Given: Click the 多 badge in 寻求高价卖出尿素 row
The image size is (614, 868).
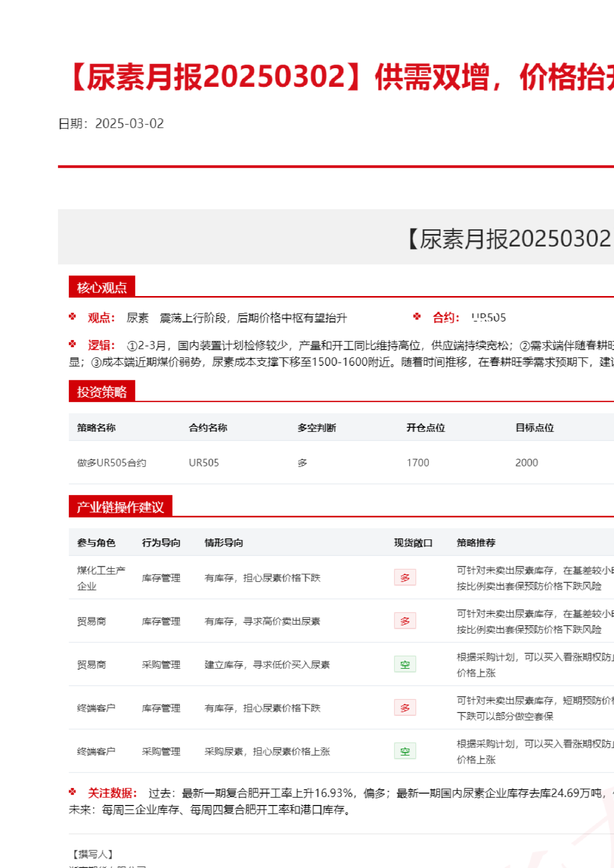Looking at the screenshot, I should coord(405,621).
